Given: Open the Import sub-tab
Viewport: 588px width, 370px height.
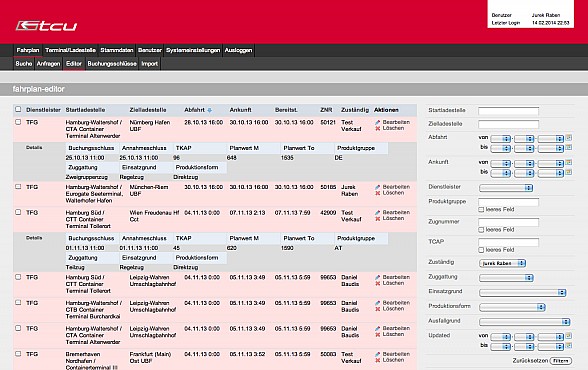Looking at the screenshot, I should point(149,64).
